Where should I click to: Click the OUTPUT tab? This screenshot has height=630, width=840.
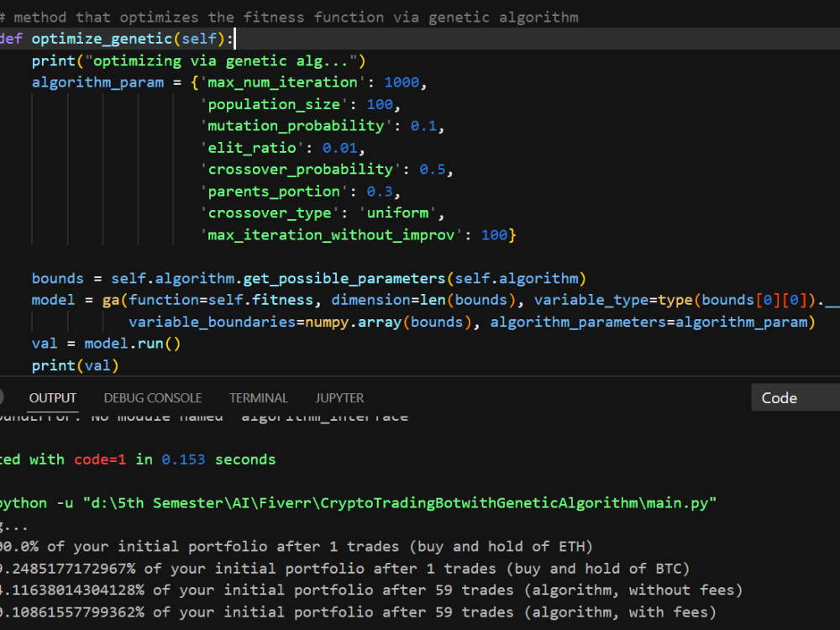52,397
